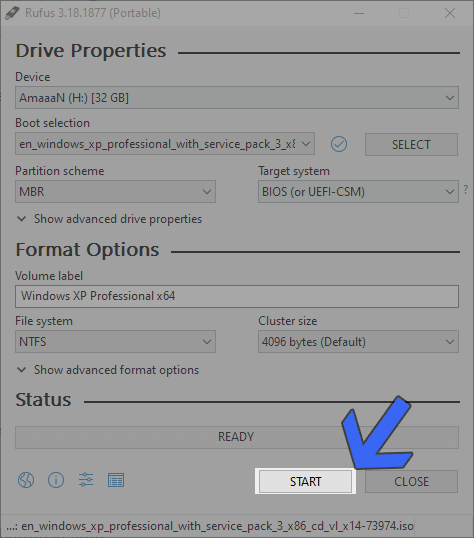Click the START button
The height and width of the screenshot is (538, 474).
[x=305, y=481]
